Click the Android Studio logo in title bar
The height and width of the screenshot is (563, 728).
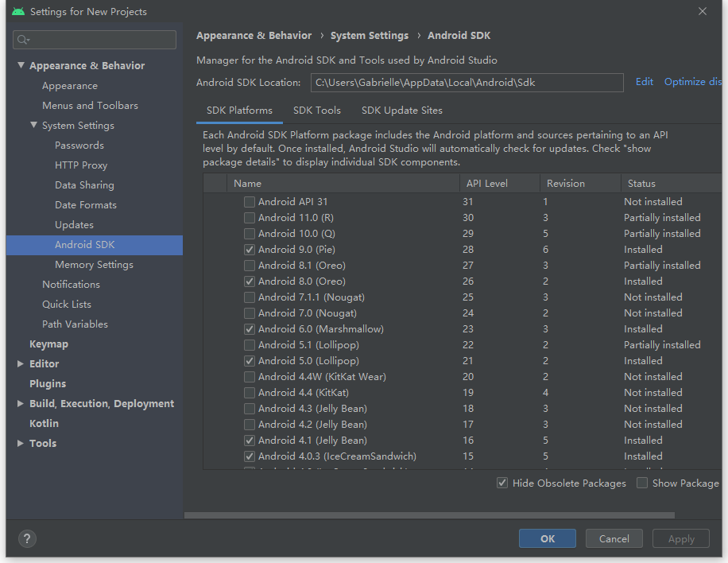coord(18,12)
